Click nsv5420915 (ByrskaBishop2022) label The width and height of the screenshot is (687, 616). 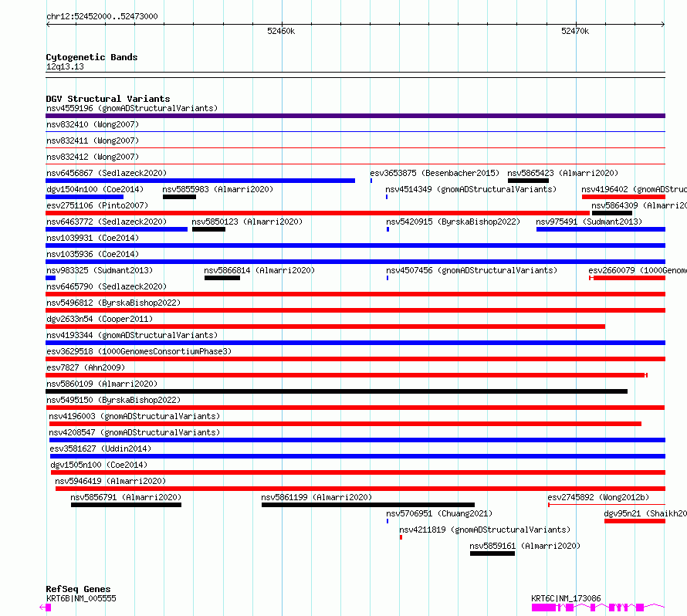point(453,222)
